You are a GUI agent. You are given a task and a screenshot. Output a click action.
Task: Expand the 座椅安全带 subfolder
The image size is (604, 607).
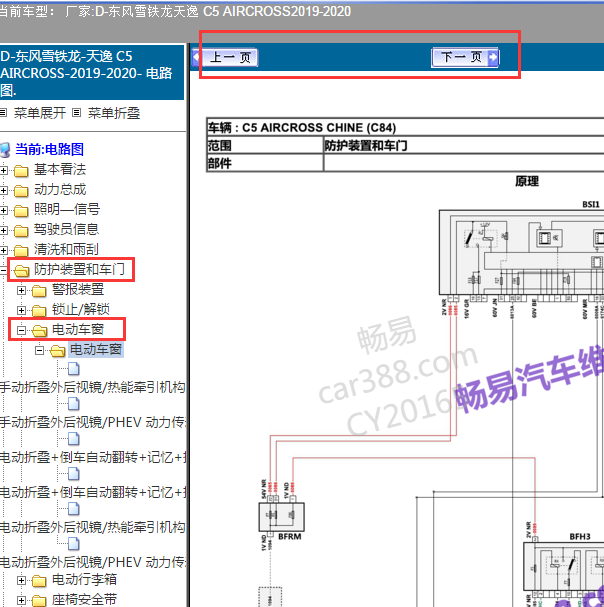click(x=22, y=600)
